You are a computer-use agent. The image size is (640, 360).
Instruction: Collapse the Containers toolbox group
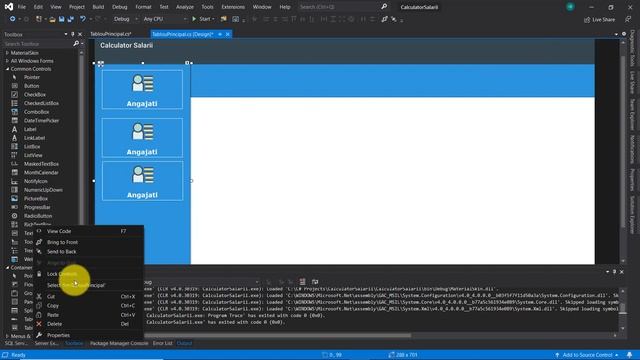[7, 267]
